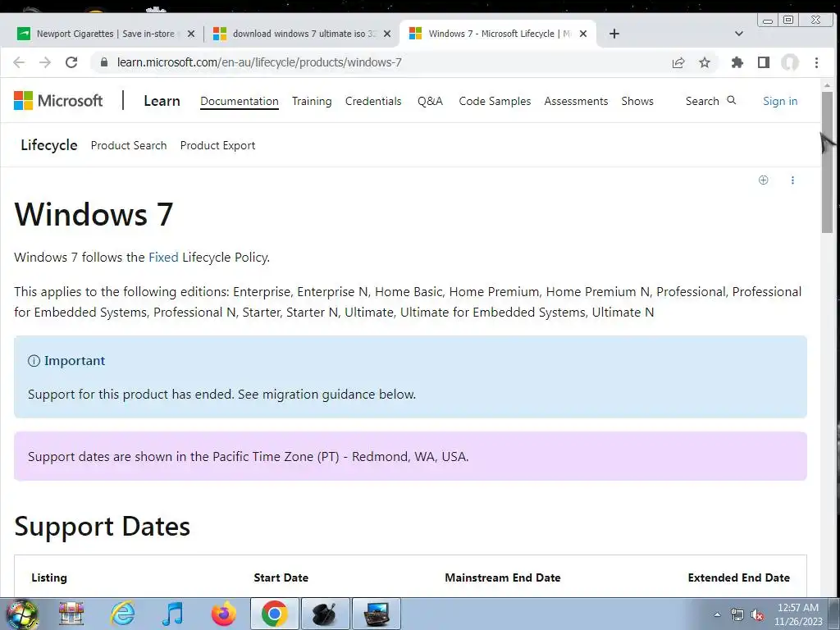Open the Windows Start orb
The width and height of the screenshot is (840, 630).
pos(22,614)
